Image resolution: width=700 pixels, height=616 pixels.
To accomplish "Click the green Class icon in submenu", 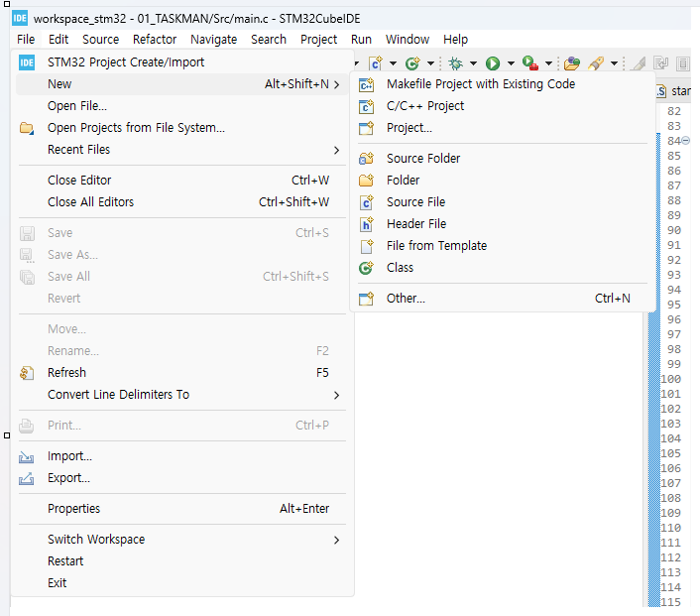I will point(367,268).
